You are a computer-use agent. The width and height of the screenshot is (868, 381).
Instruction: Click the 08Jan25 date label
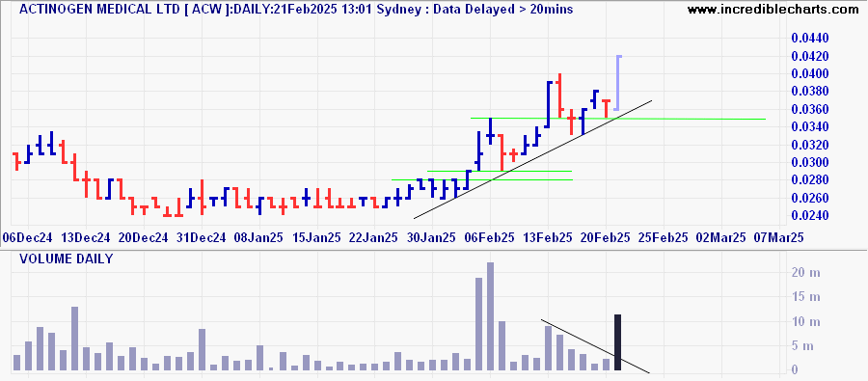(x=259, y=237)
